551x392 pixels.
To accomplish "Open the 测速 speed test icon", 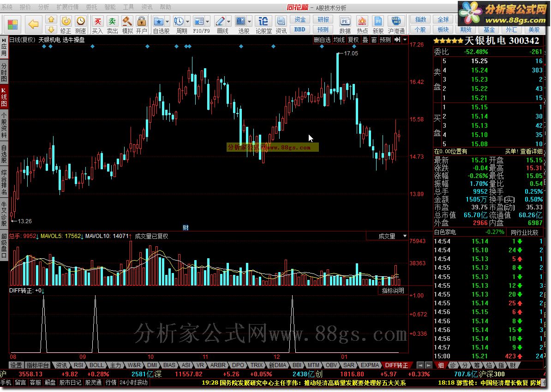I will point(80,24).
